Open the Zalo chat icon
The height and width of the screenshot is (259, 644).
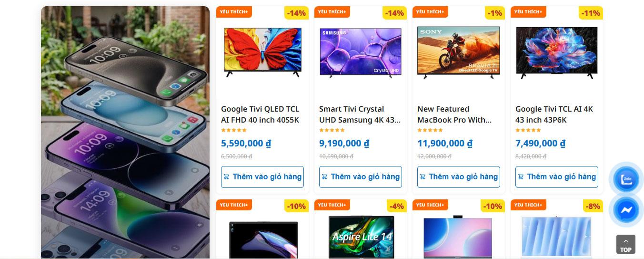click(x=626, y=179)
